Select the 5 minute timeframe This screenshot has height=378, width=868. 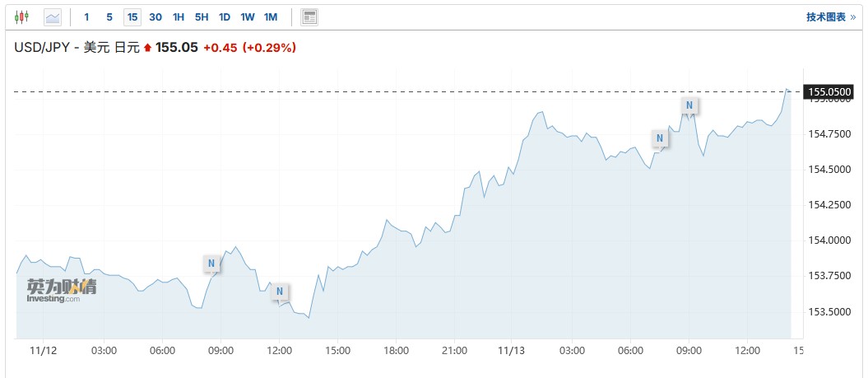point(109,16)
